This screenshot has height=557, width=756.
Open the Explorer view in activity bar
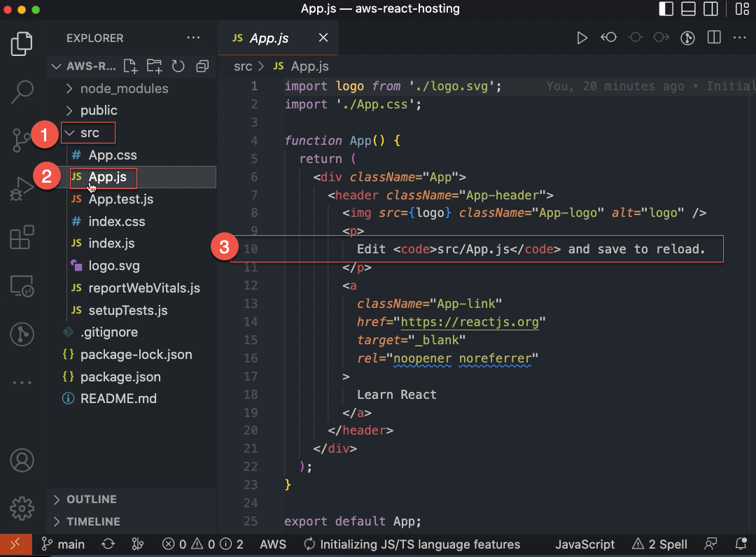[22, 44]
